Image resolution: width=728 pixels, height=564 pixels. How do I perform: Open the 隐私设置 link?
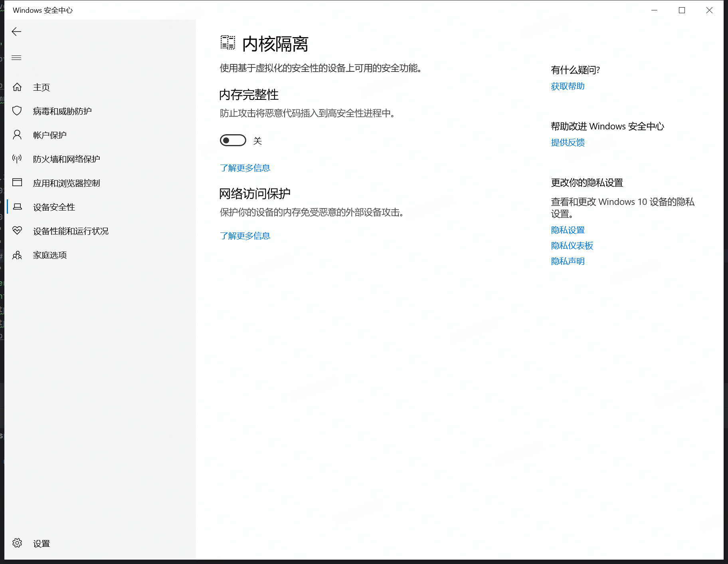click(x=568, y=230)
